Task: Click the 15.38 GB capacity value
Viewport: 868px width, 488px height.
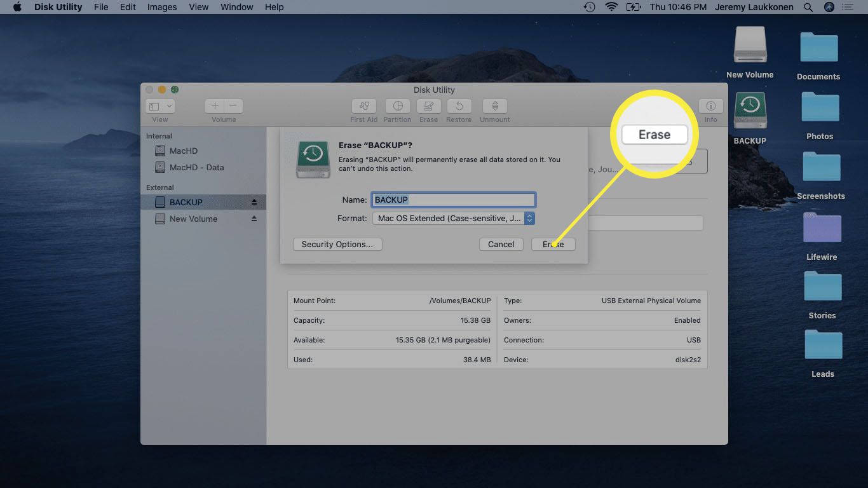Action: 475,320
